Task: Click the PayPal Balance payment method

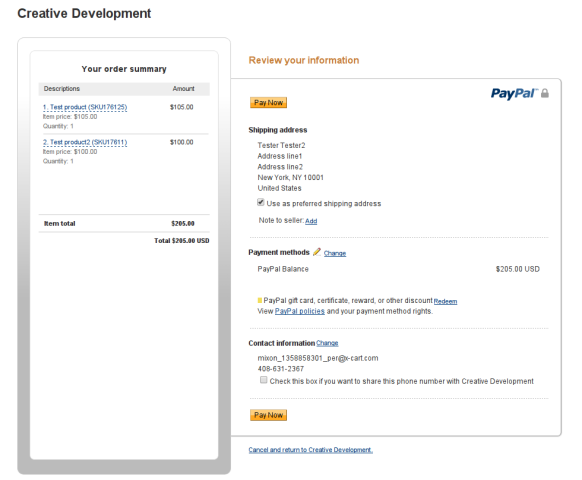Action: tap(283, 269)
